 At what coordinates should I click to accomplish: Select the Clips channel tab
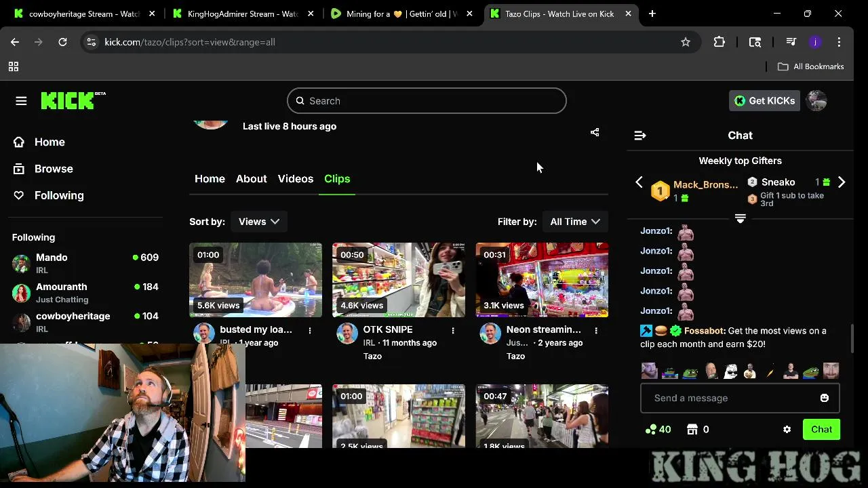click(337, 179)
